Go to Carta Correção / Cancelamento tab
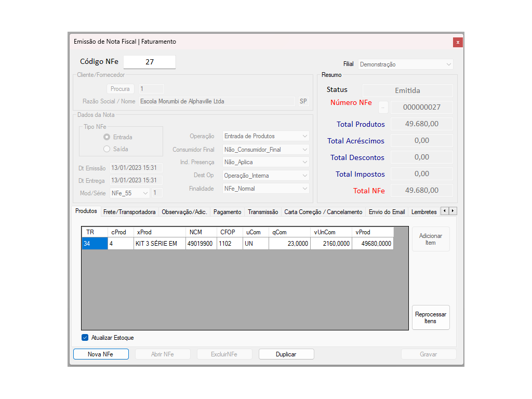 tap(323, 212)
